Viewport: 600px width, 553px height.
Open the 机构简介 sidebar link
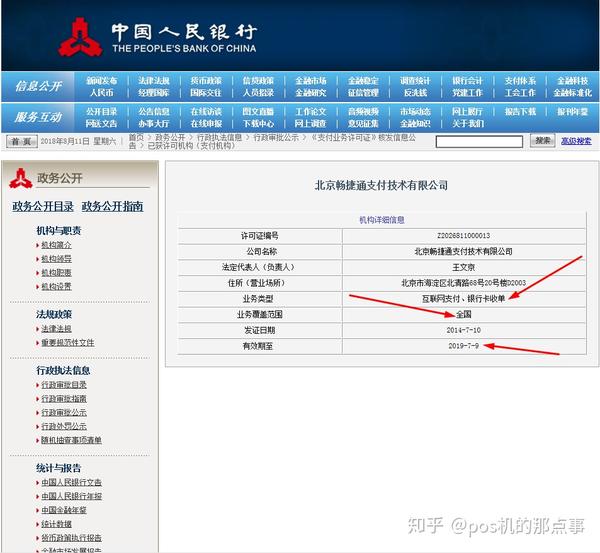56,245
